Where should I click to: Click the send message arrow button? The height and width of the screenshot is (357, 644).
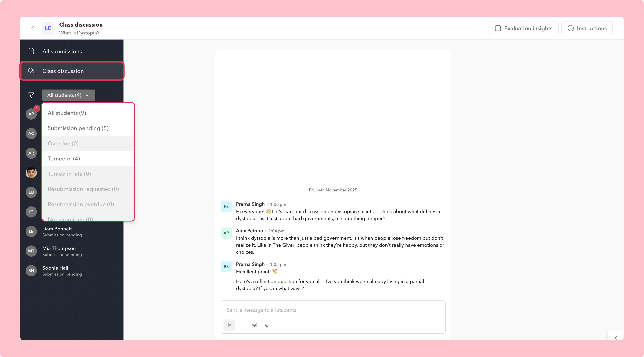(229, 325)
